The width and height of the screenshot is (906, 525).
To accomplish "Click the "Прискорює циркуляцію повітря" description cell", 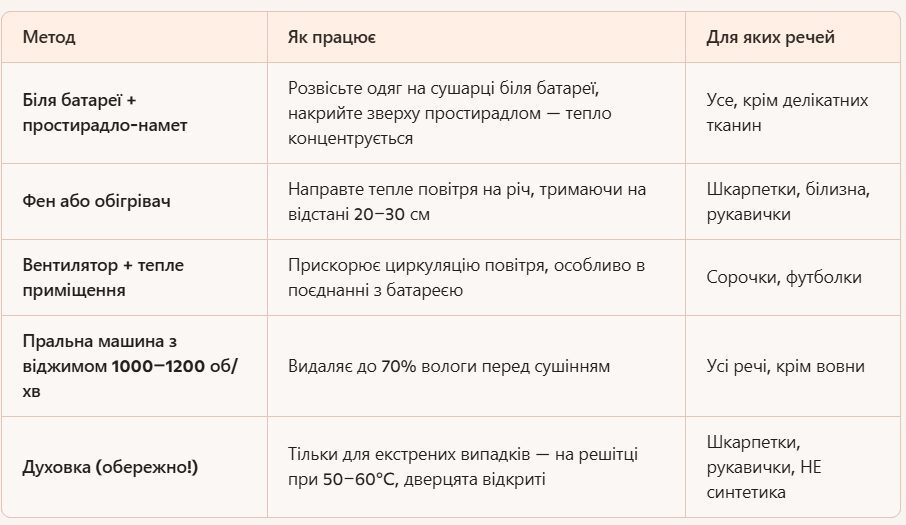I will coord(466,278).
